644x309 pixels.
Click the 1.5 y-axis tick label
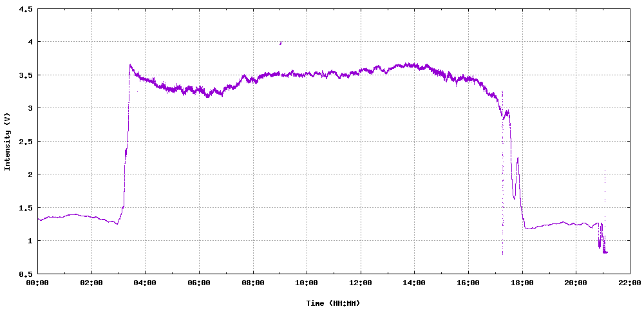coord(26,208)
